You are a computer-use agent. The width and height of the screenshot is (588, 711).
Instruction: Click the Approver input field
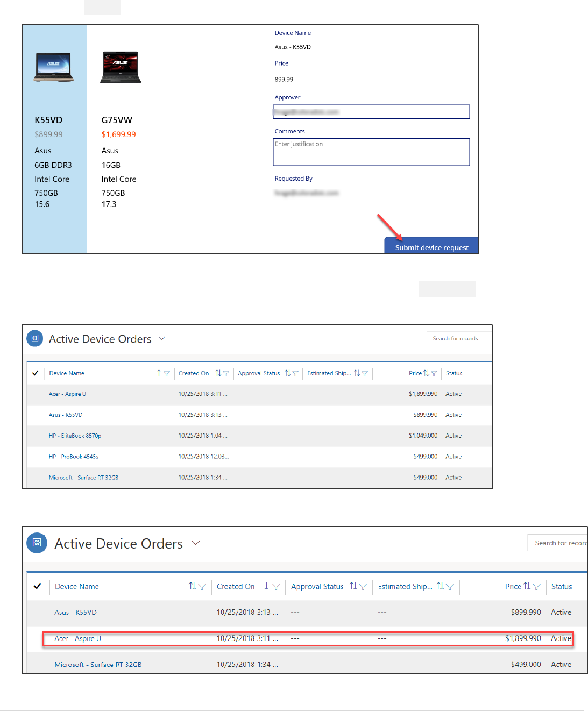(x=371, y=112)
